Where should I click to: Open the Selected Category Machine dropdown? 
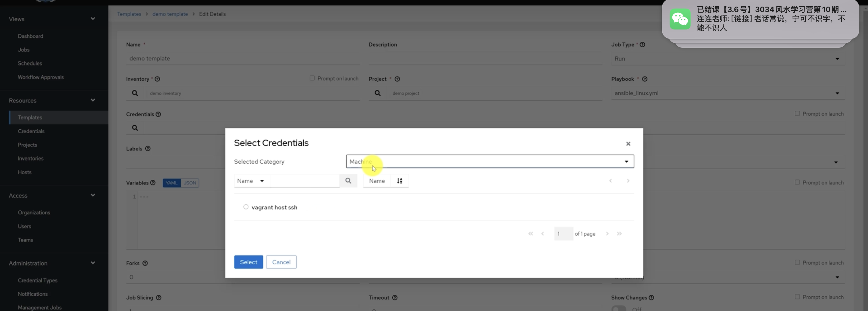pos(490,162)
